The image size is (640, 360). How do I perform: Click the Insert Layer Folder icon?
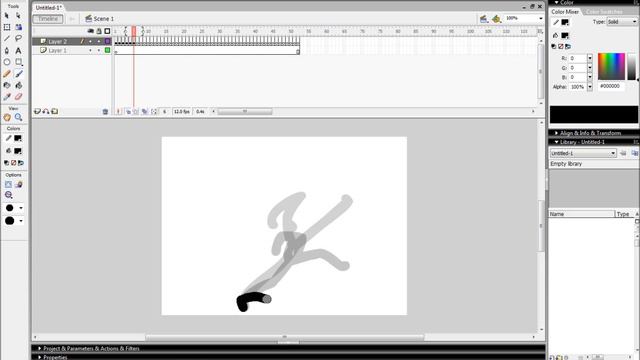click(55, 111)
